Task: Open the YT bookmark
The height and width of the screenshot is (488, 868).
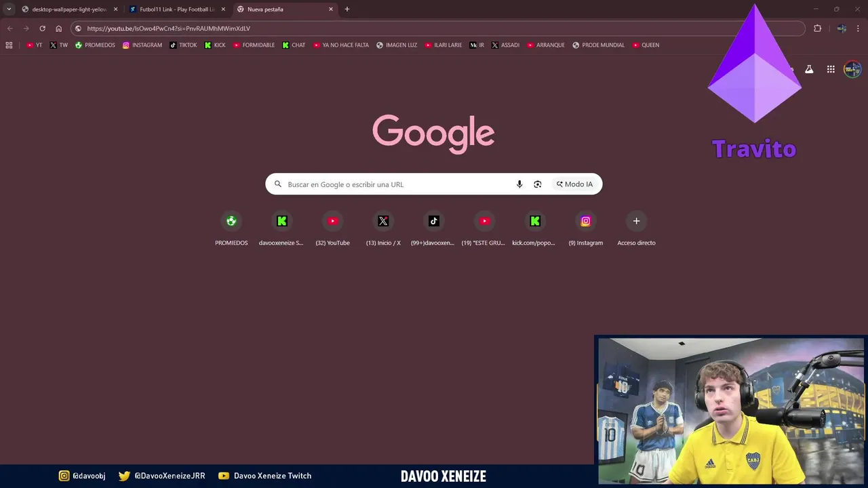Action: click(35, 45)
